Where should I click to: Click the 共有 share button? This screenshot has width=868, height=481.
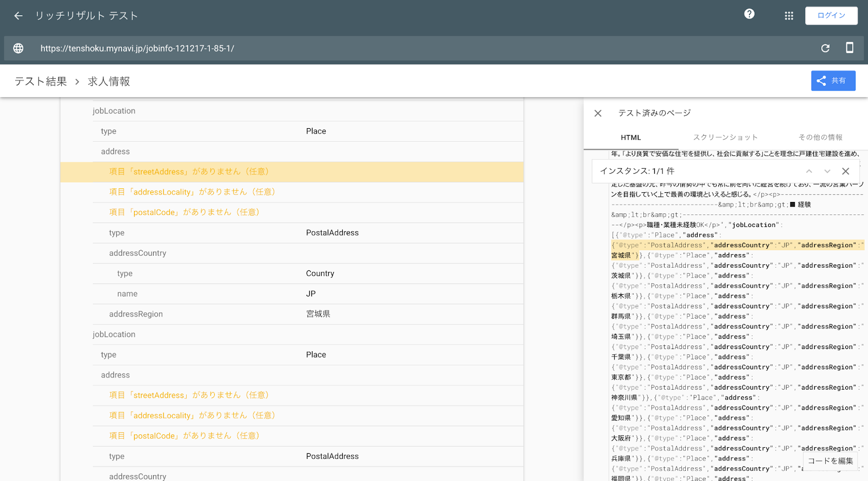coord(833,81)
